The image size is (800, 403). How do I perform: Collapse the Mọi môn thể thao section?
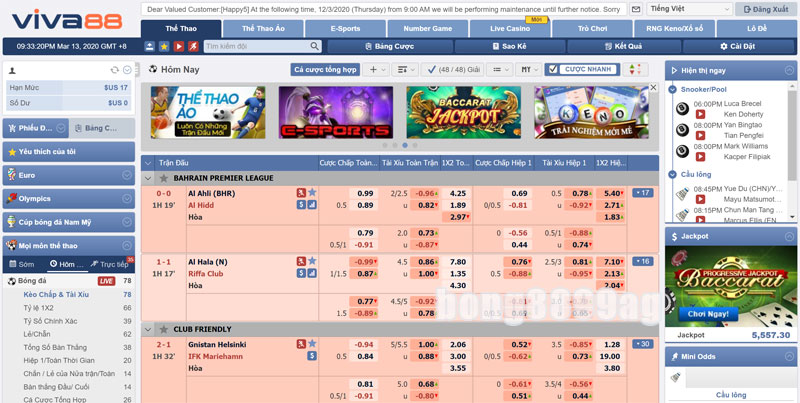127,245
